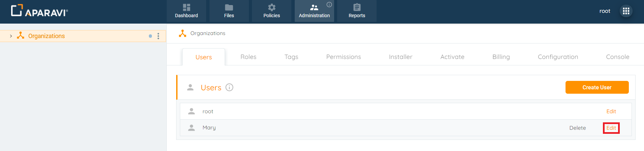Open the Policies gear icon
The image size is (644, 151).
point(271,7)
